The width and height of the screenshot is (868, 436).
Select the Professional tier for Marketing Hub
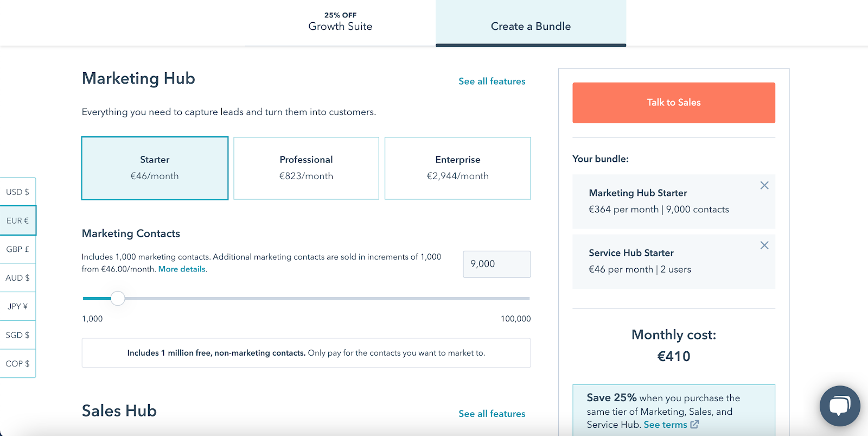point(306,168)
